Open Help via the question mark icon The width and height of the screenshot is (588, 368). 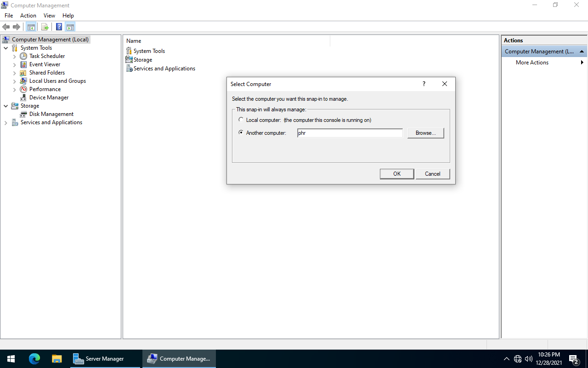coord(58,27)
